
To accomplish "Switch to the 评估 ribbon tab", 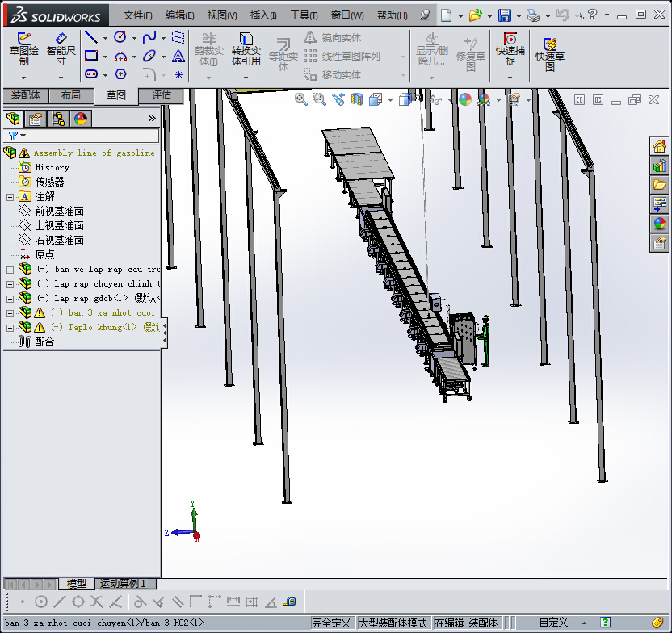I will pyautogui.click(x=162, y=95).
